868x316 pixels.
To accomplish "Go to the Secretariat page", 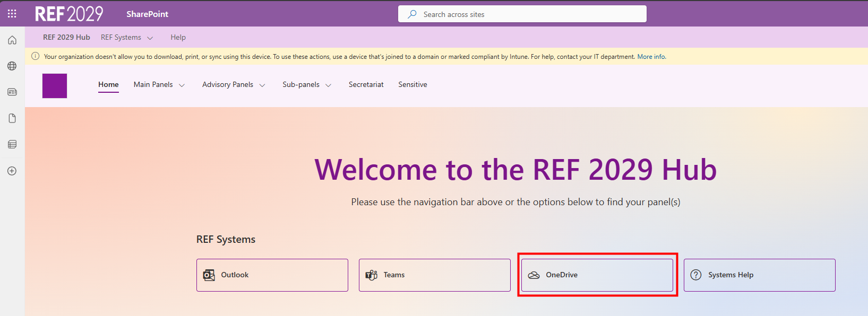I will pos(366,84).
